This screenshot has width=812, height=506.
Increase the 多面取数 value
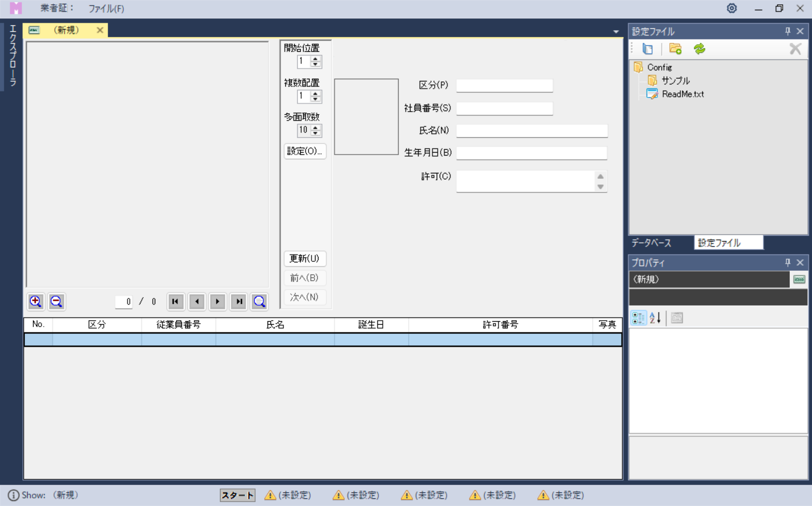[315, 127]
